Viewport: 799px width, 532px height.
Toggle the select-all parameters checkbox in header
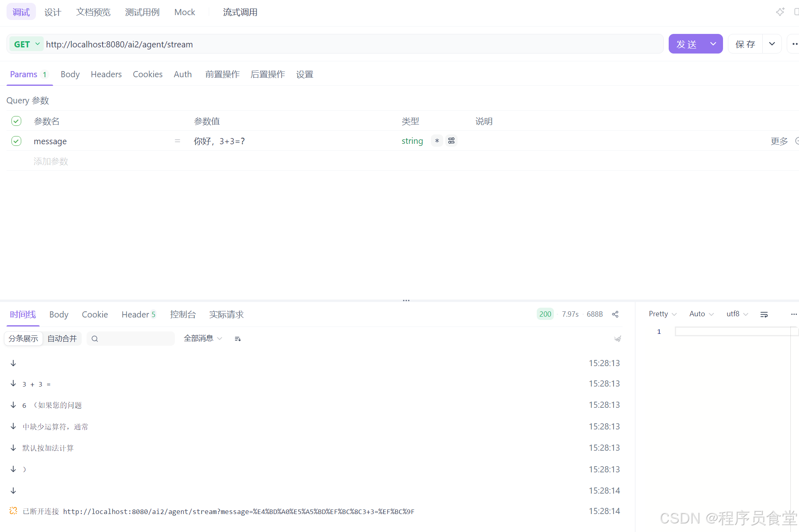coord(16,121)
